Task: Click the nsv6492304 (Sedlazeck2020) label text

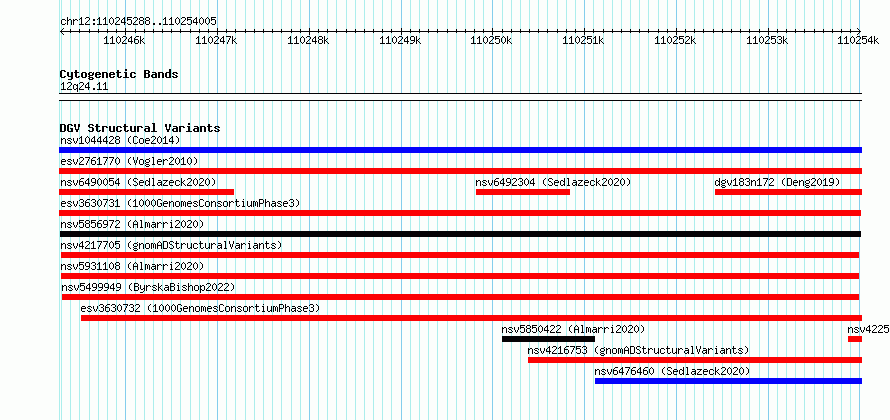Action: coord(553,182)
